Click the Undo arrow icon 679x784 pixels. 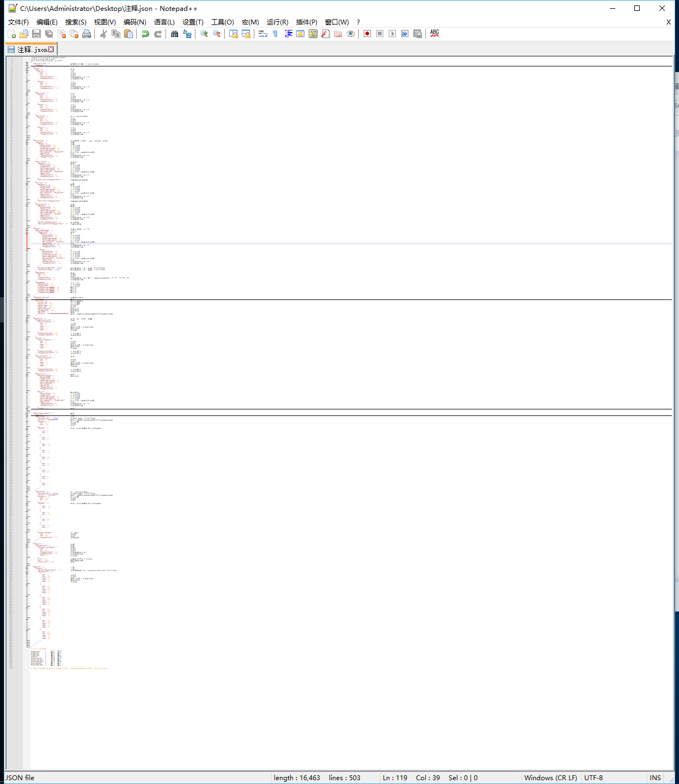[145, 34]
